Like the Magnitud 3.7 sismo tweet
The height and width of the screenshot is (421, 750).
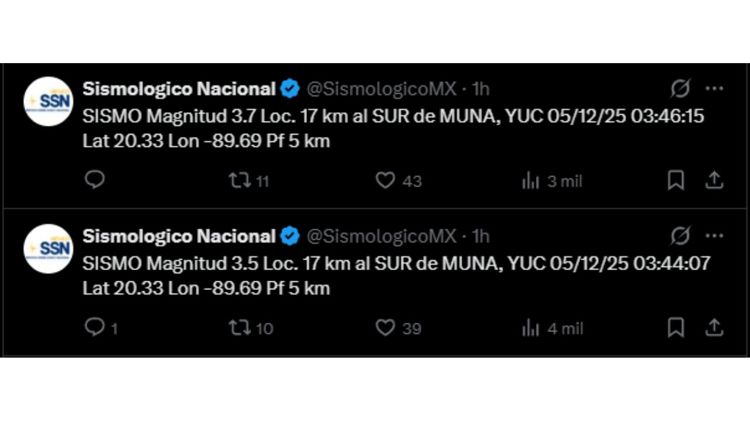coord(386,180)
